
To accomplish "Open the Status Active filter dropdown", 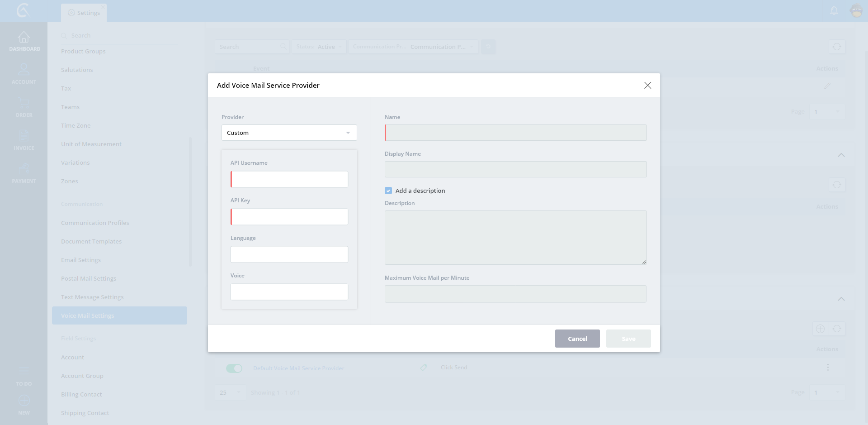I will tap(319, 47).
